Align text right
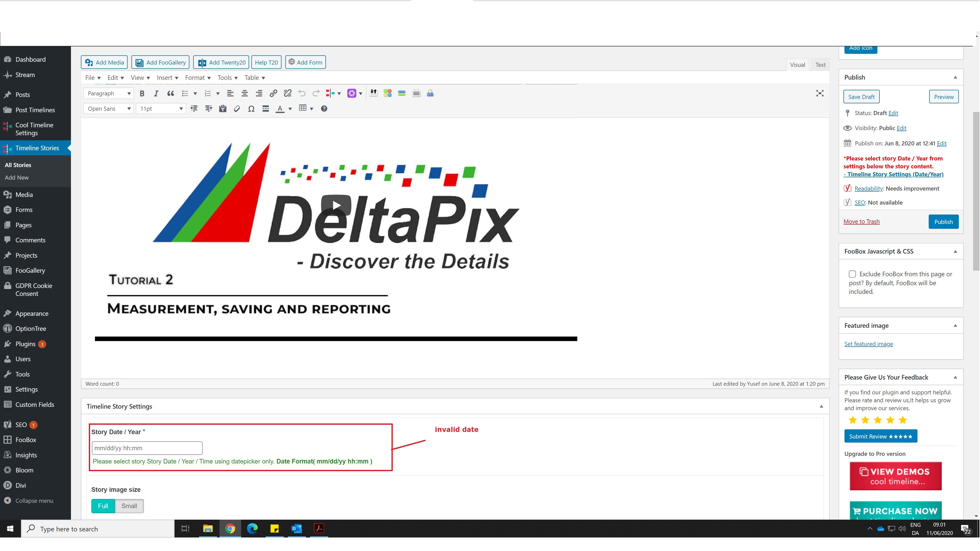The width and height of the screenshot is (980, 551). tap(259, 94)
